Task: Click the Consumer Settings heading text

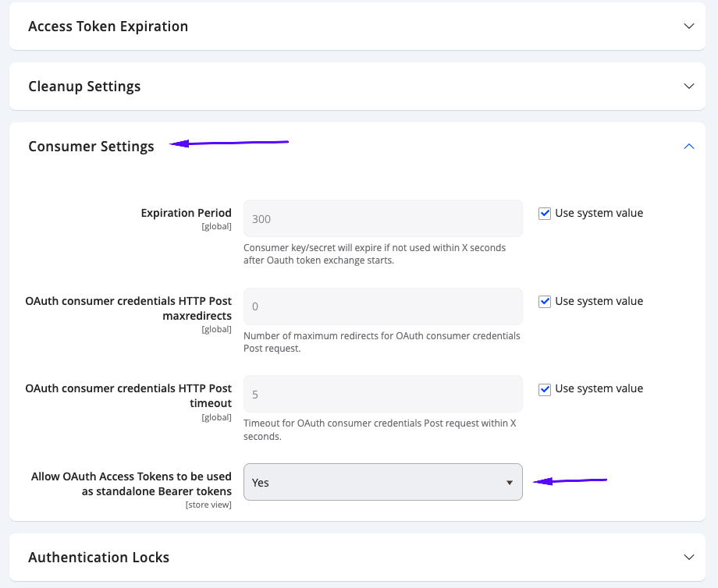Action: [x=91, y=147]
